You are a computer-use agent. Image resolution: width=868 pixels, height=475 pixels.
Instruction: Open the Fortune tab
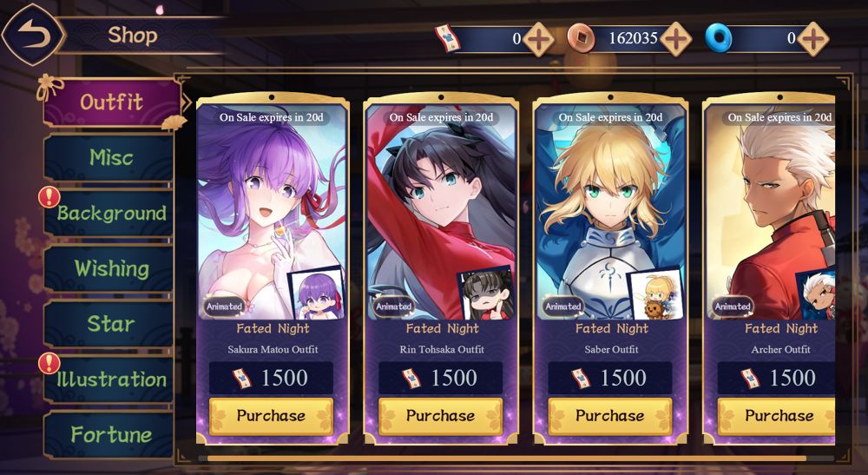click(109, 434)
